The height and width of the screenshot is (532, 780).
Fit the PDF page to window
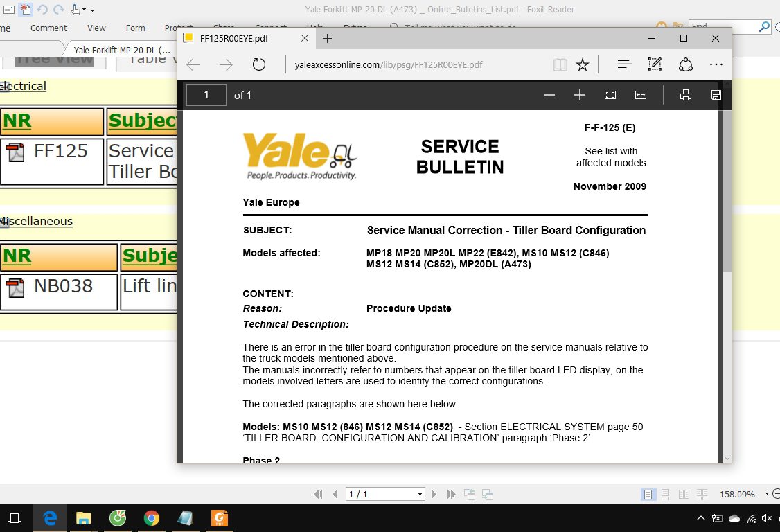click(x=610, y=94)
